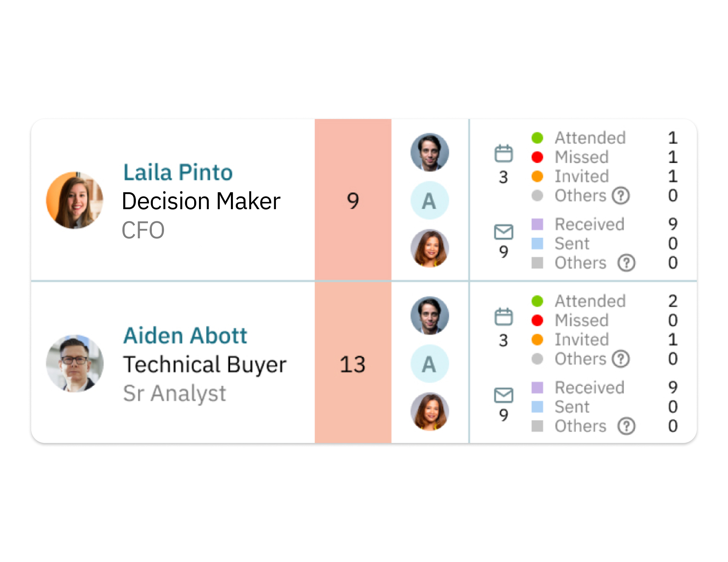The image size is (728, 562).
Task: Open Aiden Abott's contact profile link
Action: coord(185,335)
